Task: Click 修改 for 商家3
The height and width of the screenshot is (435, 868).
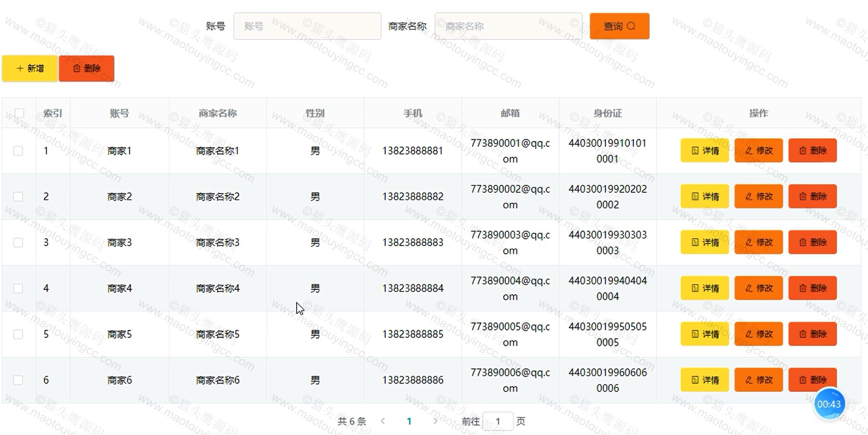Action: tap(758, 243)
